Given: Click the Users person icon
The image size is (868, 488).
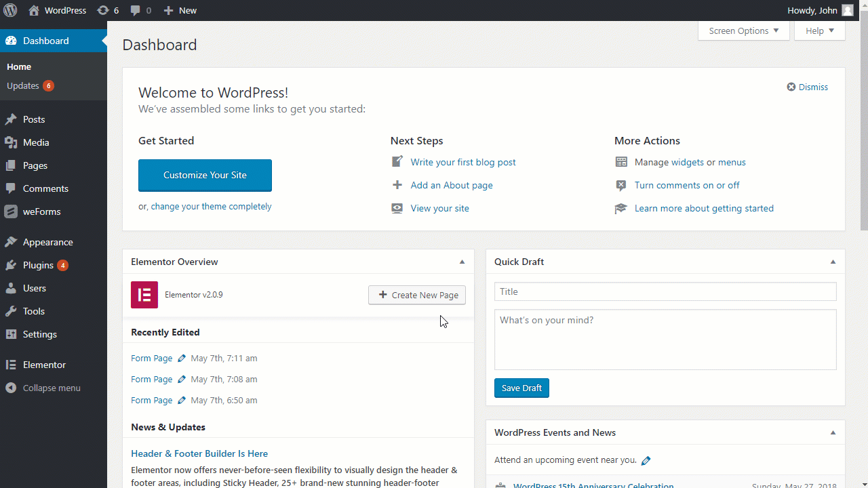Looking at the screenshot, I should pos(11,288).
